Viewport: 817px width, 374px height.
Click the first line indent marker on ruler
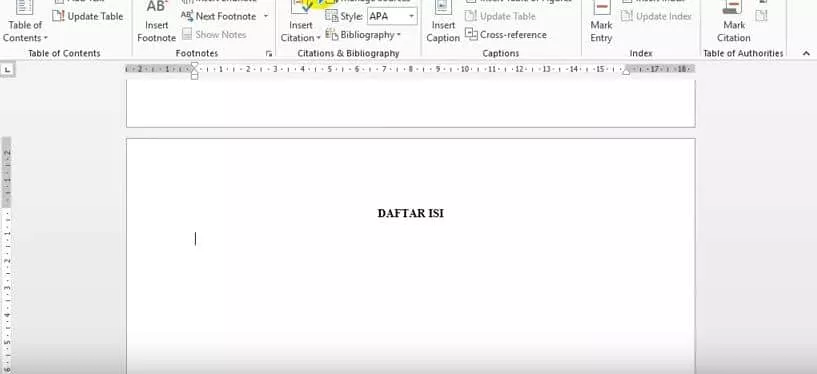click(x=194, y=65)
